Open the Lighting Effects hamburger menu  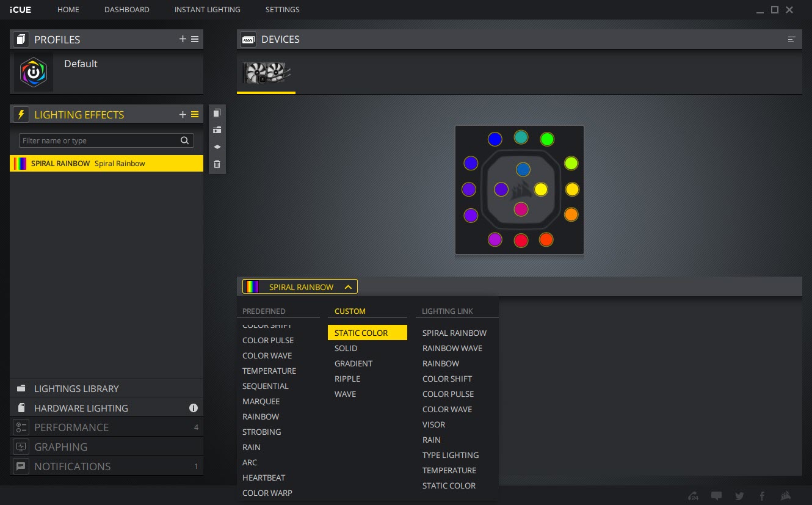pos(195,114)
